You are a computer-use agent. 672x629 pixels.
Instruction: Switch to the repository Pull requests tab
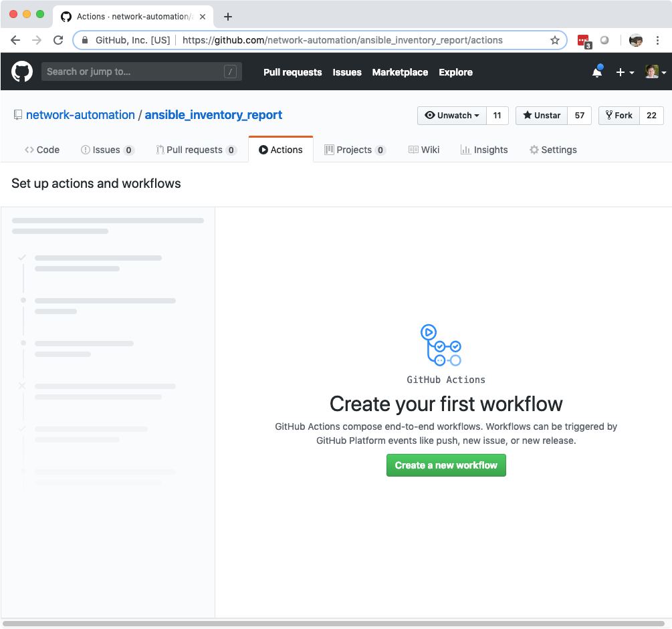[x=197, y=150]
